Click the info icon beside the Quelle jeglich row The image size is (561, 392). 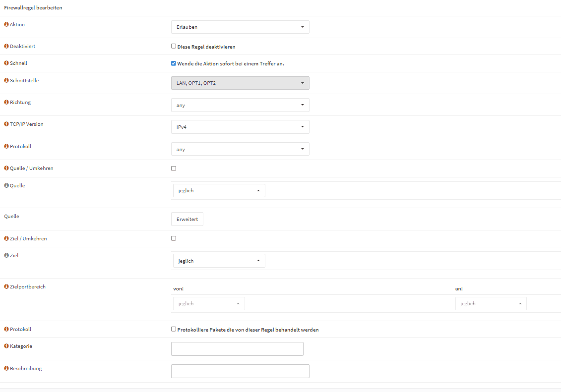(x=6, y=185)
